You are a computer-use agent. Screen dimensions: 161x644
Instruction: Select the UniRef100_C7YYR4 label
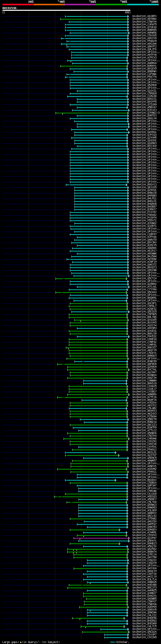(144, 290)
